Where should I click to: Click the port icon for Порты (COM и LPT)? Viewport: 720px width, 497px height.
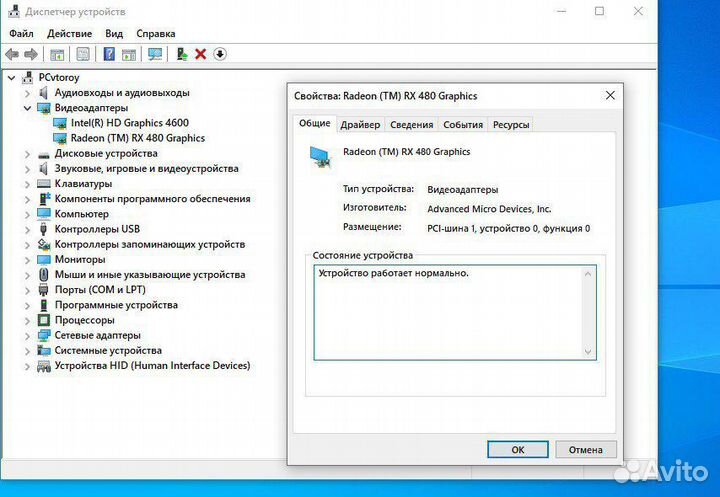44,290
